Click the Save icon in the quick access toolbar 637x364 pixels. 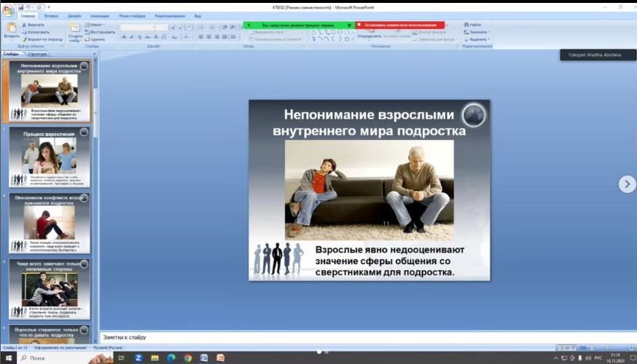point(21,7)
